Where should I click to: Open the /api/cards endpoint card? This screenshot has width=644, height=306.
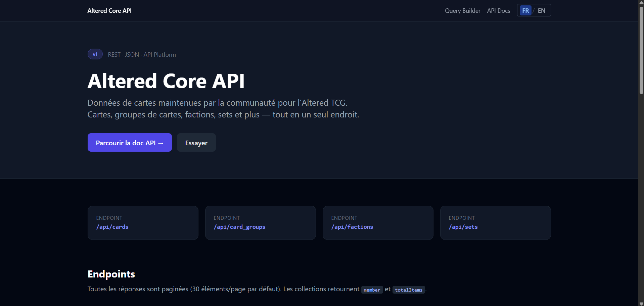143,223
